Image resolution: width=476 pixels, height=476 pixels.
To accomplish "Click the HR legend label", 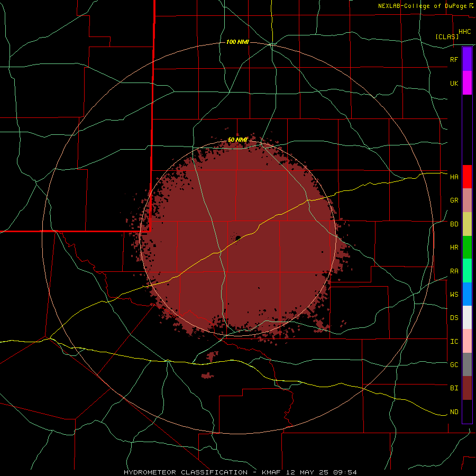I will [x=454, y=248].
